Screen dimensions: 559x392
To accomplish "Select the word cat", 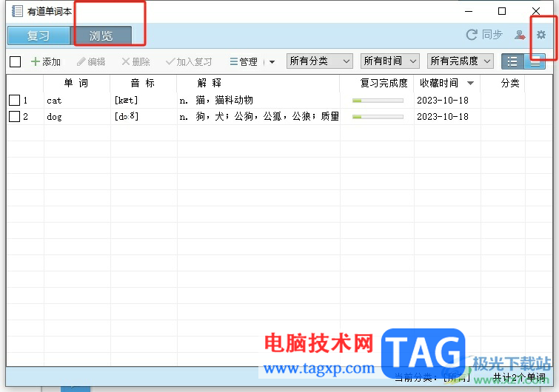I will (x=54, y=101).
